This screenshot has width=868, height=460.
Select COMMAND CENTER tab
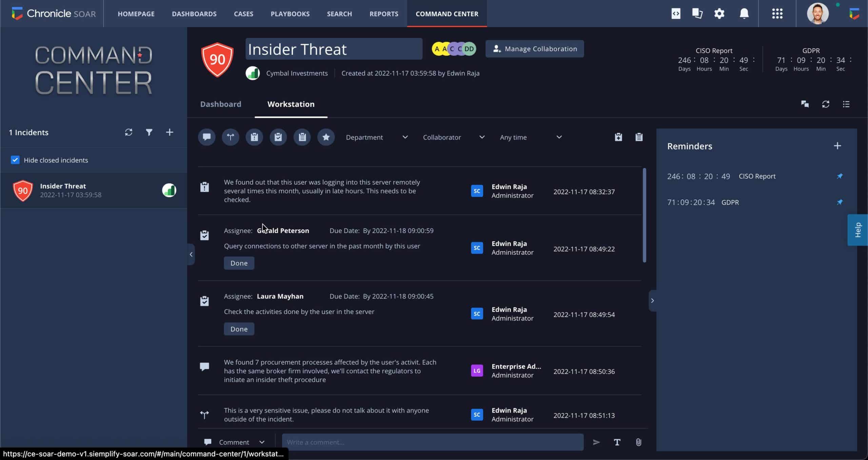[x=447, y=14]
